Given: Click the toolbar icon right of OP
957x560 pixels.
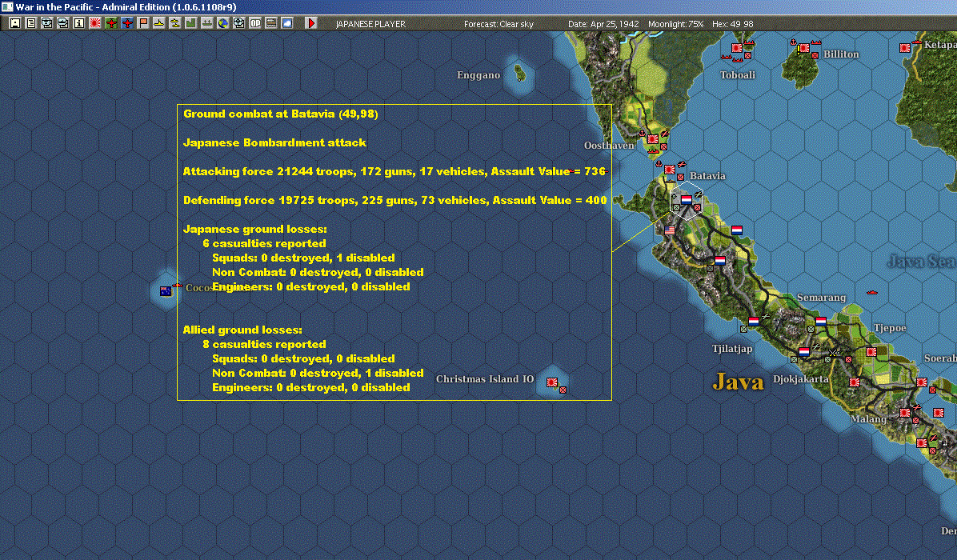Looking at the screenshot, I should 271,23.
